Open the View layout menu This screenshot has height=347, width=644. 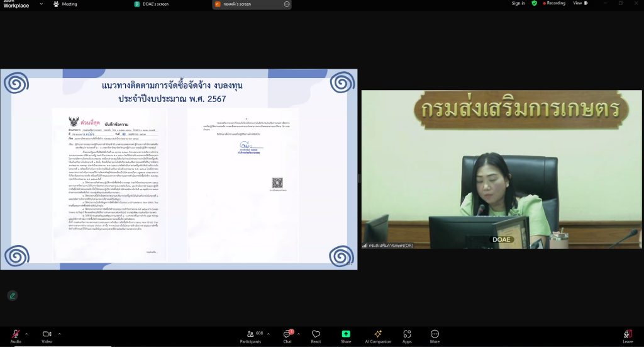click(579, 3)
